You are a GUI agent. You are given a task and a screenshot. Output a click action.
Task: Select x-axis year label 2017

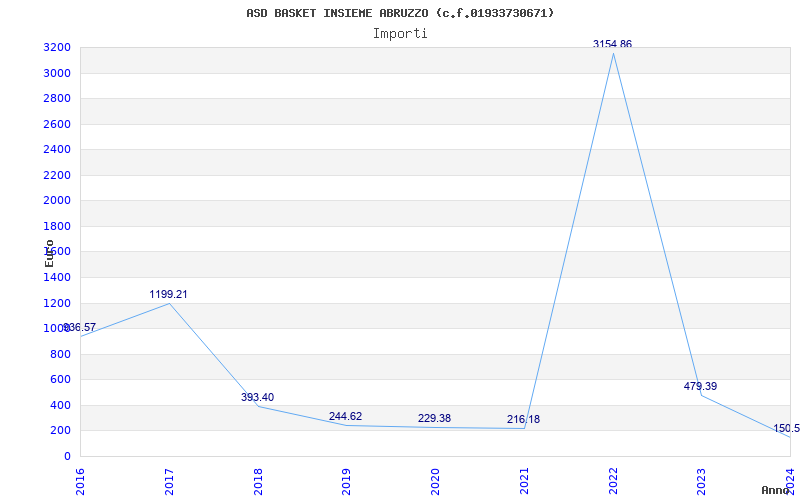click(169, 481)
